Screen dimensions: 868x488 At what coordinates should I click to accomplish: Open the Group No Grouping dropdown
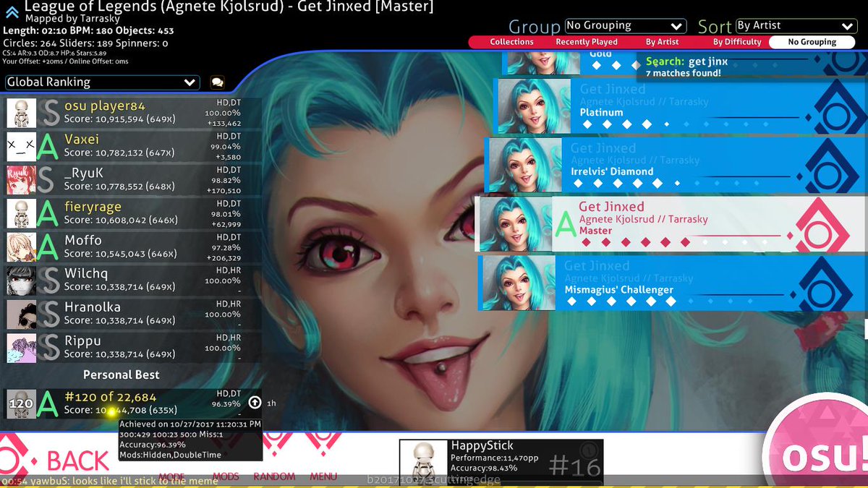(x=625, y=26)
